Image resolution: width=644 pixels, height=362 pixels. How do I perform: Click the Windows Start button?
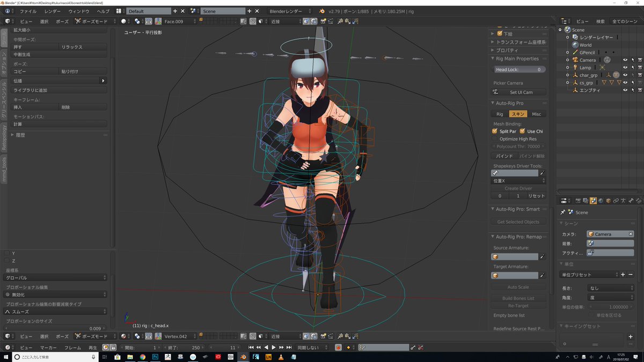5,356
